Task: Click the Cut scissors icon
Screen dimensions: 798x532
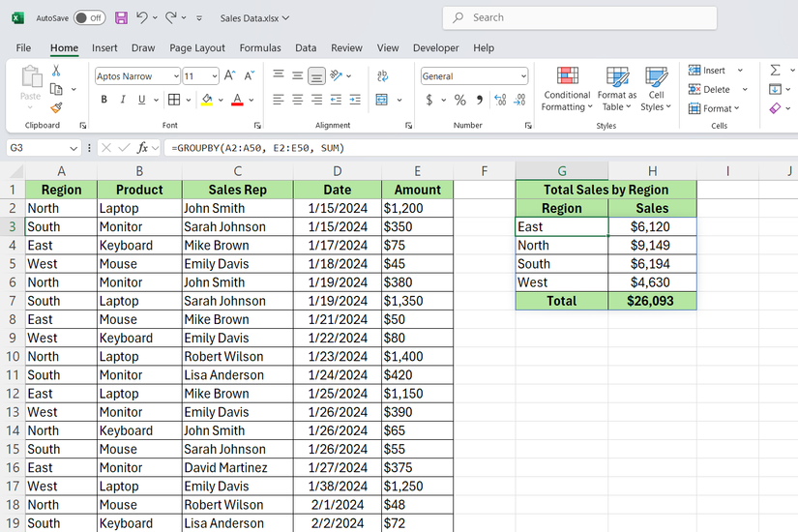Action: click(56, 71)
